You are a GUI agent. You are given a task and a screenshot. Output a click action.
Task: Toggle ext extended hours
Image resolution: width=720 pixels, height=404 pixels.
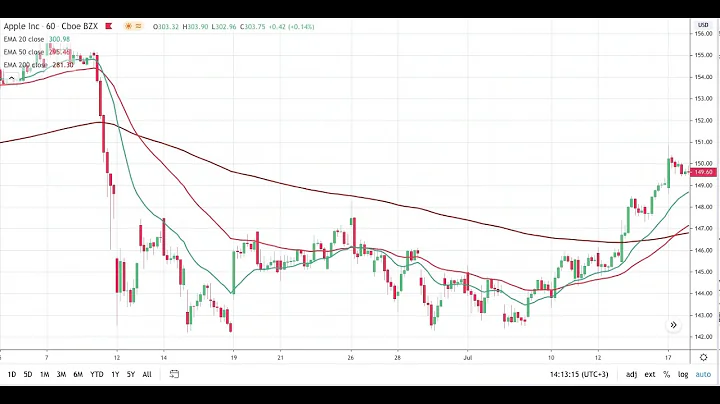click(x=650, y=375)
